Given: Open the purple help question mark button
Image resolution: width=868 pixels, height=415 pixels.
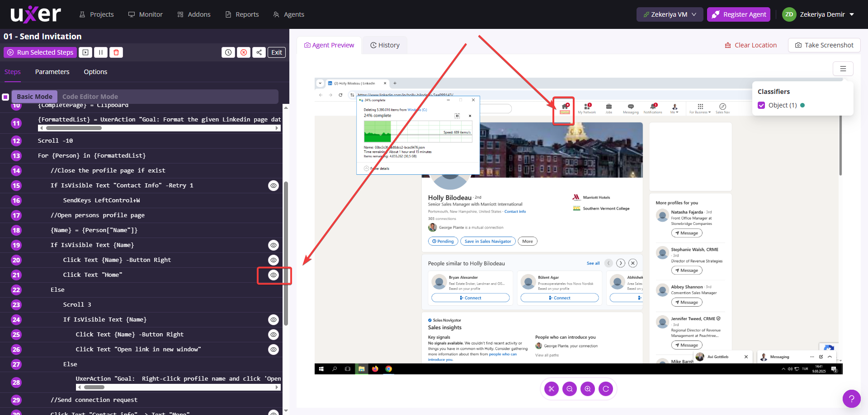Looking at the screenshot, I should [x=851, y=399].
